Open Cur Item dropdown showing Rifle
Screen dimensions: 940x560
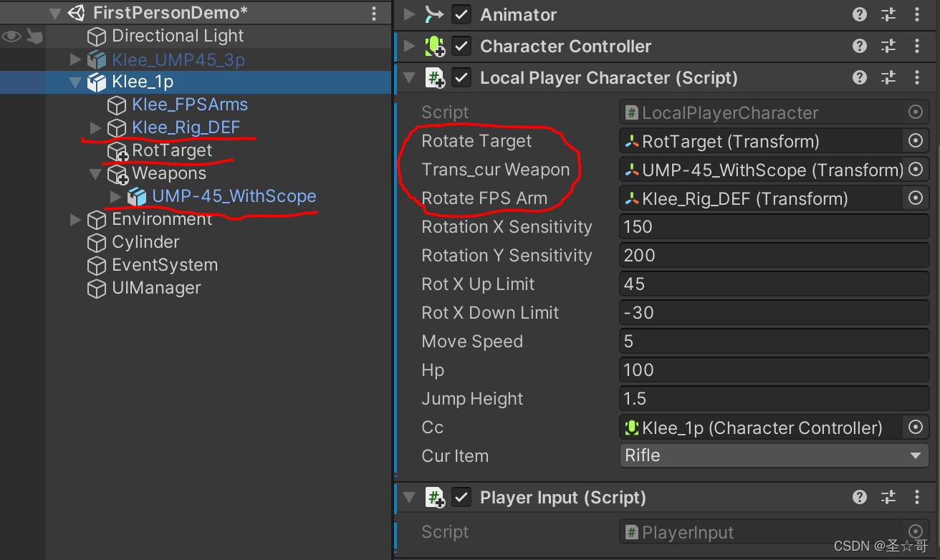click(x=774, y=455)
